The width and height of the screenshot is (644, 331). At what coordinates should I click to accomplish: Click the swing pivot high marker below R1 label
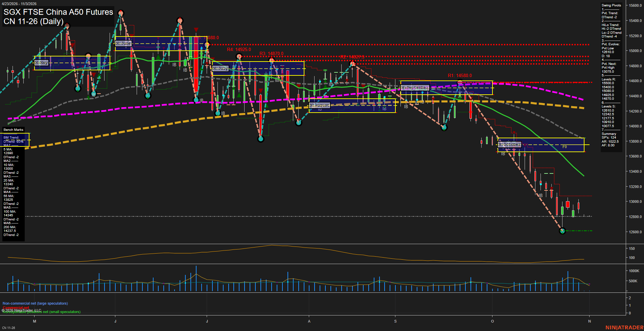click(460, 82)
